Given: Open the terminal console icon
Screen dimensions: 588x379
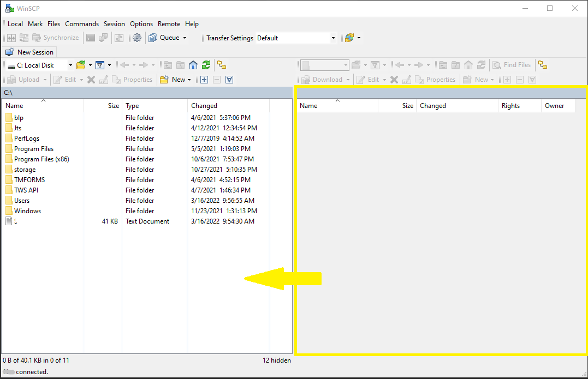Looking at the screenshot, I should pos(91,38).
